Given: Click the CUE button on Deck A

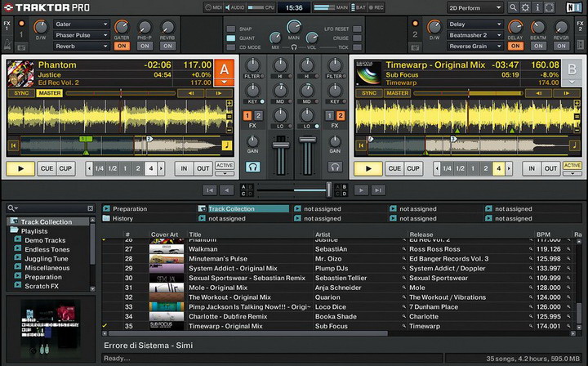Looking at the screenshot, I should pyautogui.click(x=47, y=168).
